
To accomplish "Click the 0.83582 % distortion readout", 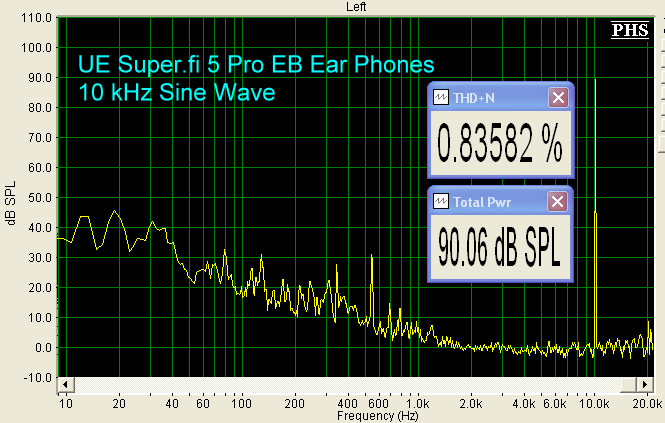I will [499, 145].
